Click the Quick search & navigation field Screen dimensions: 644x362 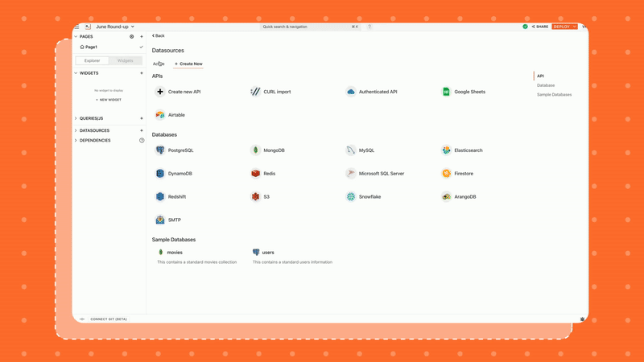coord(310,27)
